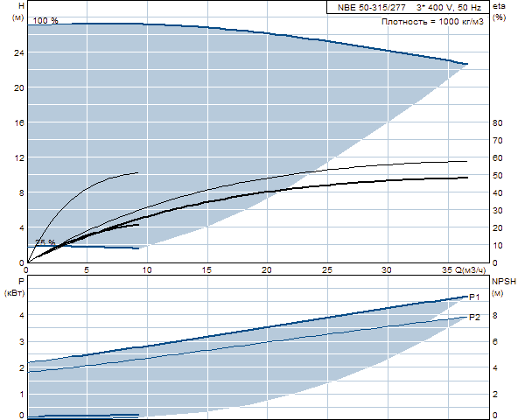Viewport: 518px width, 420px height.
Task: Click end point of 100 % head curve
Action: (x=467, y=64)
